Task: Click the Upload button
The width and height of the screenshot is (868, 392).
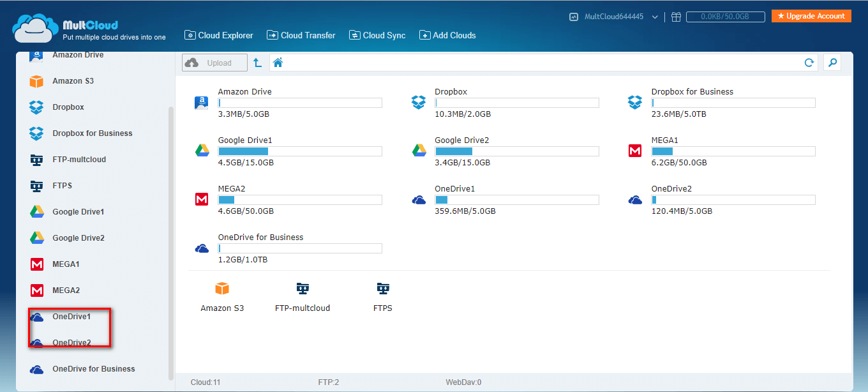Action: (x=214, y=63)
